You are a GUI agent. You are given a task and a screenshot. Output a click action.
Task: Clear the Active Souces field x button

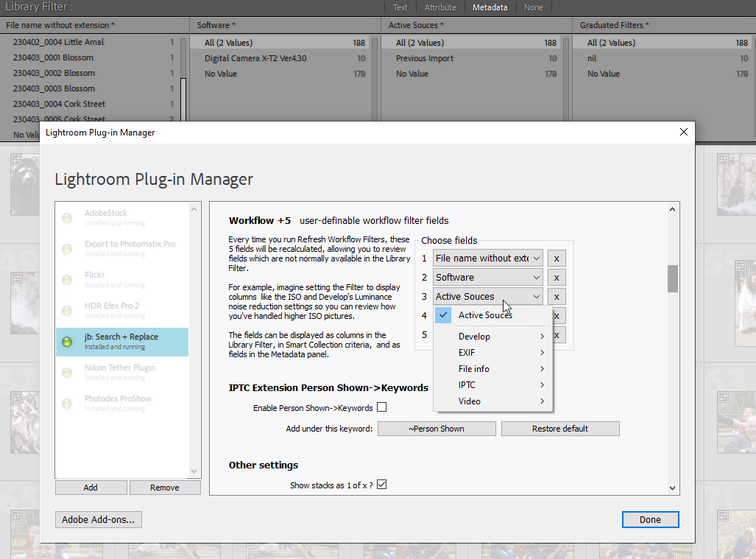click(x=557, y=297)
